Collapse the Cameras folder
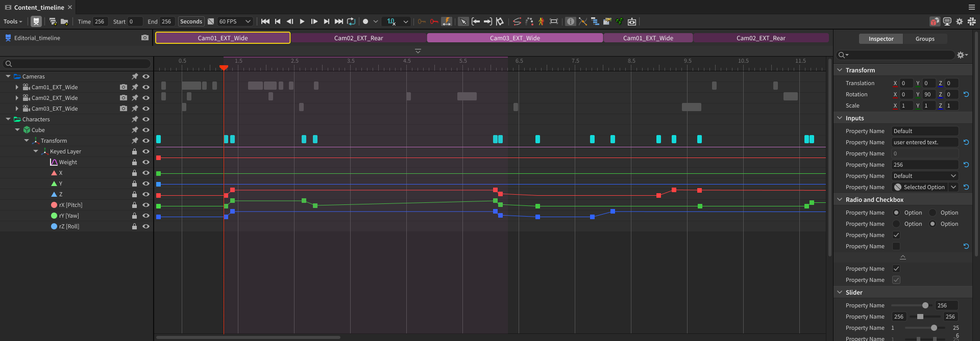Image resolution: width=980 pixels, height=341 pixels. point(8,76)
